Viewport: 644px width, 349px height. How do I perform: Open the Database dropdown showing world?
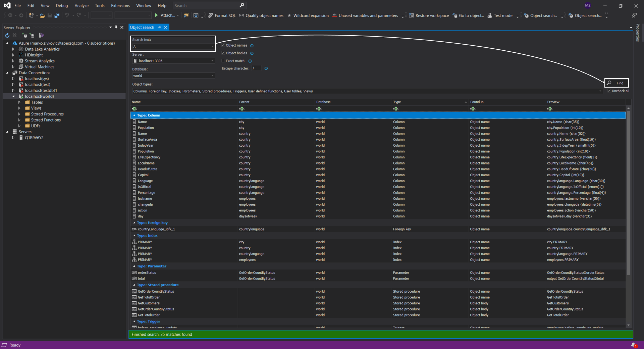[173, 76]
